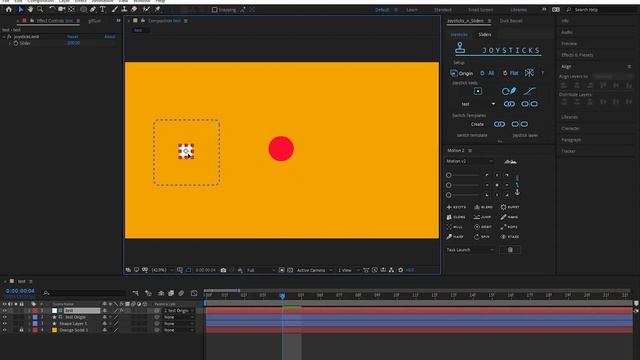
Task: Click the linked chain icon beside test dropdown
Action: click(509, 104)
